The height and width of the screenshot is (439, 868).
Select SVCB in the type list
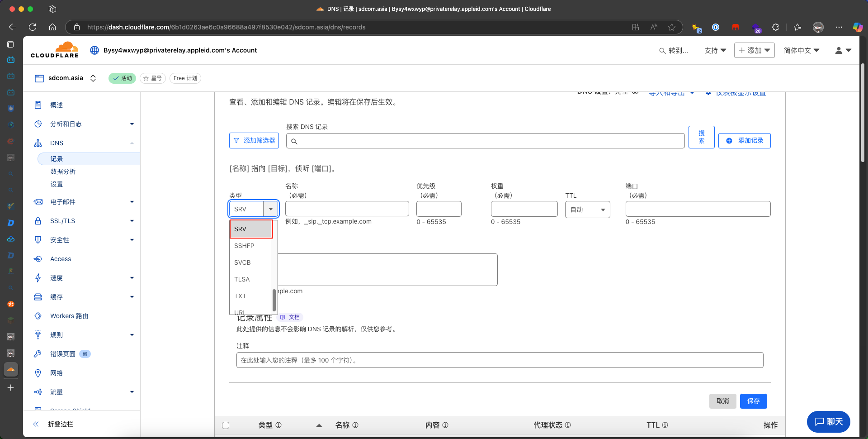250,262
